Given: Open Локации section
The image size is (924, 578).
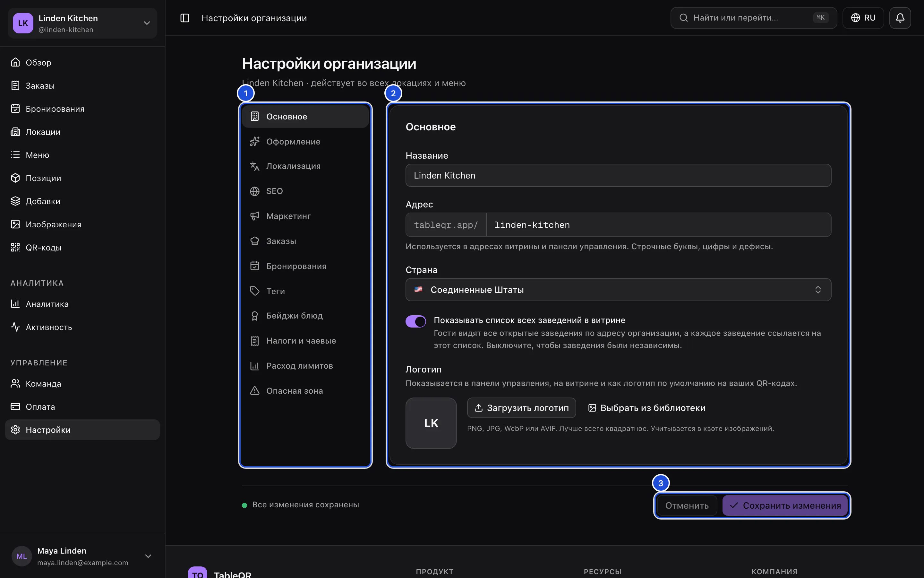Looking at the screenshot, I should point(82,132).
